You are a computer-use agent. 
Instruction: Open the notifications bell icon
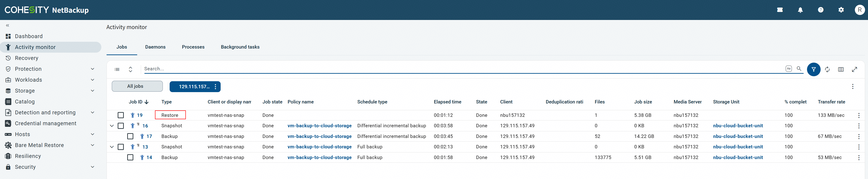800,10
